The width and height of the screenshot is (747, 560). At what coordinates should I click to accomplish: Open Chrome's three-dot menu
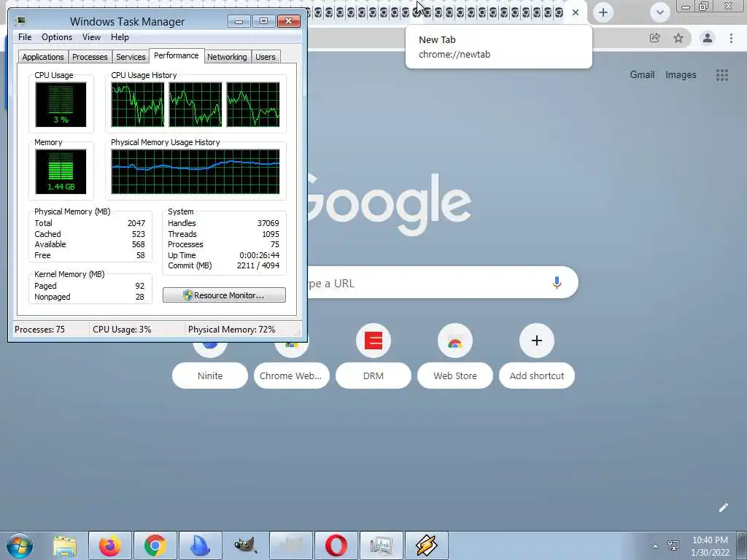(x=731, y=38)
